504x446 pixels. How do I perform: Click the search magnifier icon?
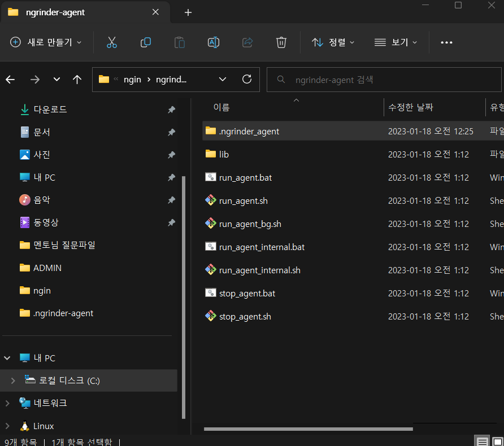pos(281,79)
